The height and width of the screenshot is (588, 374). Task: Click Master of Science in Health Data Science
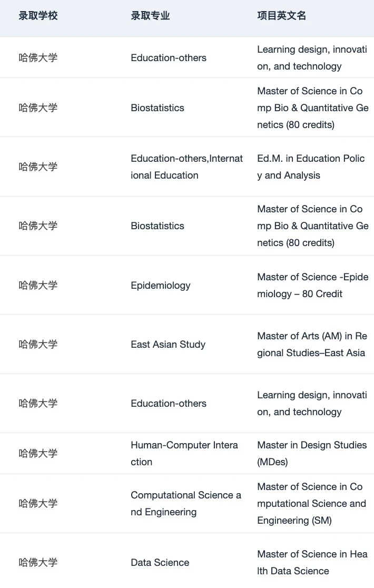coord(312,563)
